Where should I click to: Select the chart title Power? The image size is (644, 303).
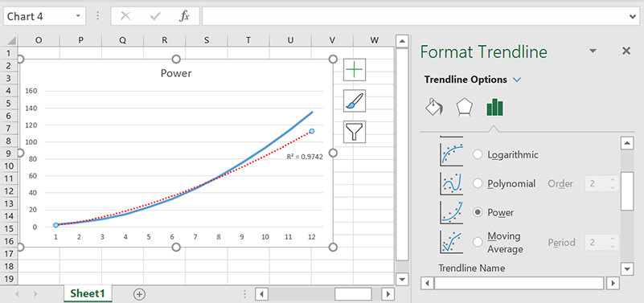(176, 73)
